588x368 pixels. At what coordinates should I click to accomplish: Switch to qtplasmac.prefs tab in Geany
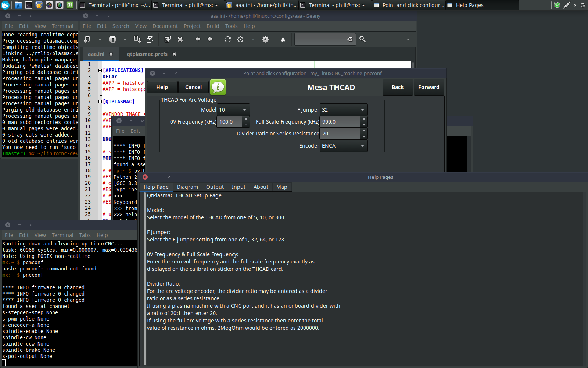click(x=147, y=54)
